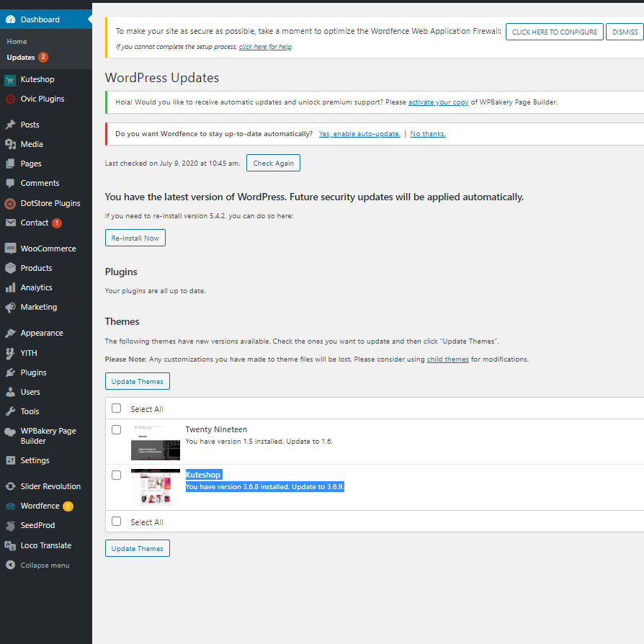The width and height of the screenshot is (644, 644).
Task: Click the Analytics bar chart icon
Action: tap(10, 287)
